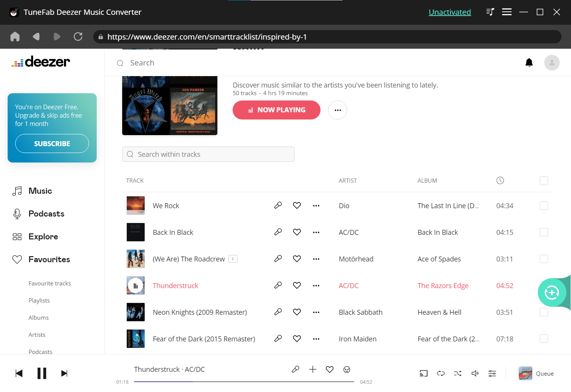Open the notifications bell
The height and width of the screenshot is (392, 571).
[x=529, y=63]
